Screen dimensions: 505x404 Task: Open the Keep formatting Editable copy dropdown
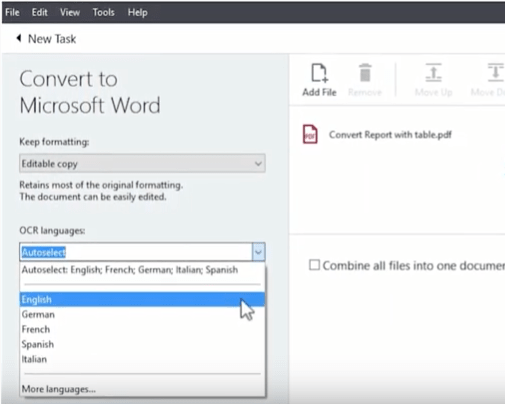click(x=142, y=163)
